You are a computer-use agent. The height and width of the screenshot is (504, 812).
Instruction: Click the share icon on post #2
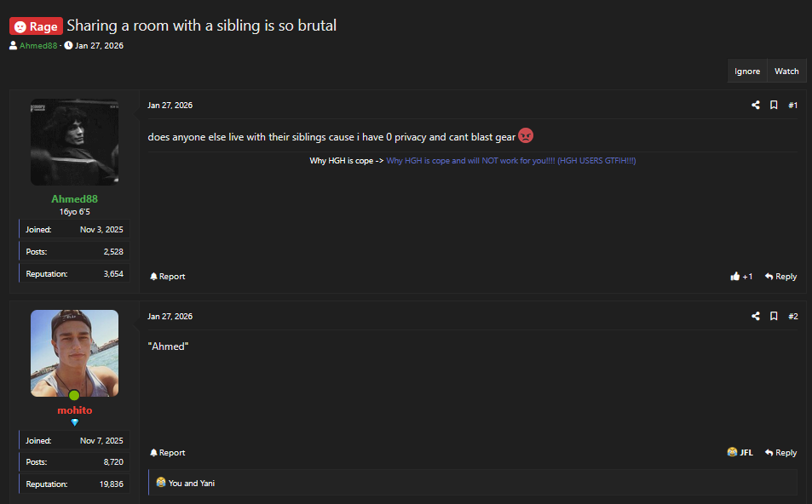755,317
